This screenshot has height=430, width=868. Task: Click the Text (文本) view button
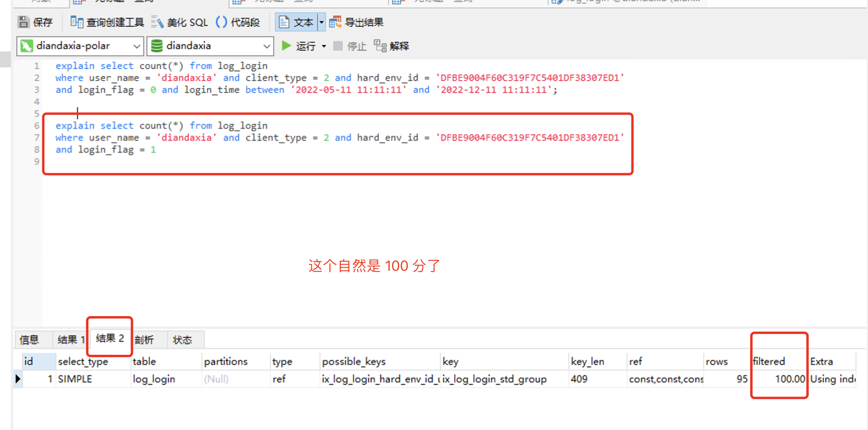coord(296,22)
